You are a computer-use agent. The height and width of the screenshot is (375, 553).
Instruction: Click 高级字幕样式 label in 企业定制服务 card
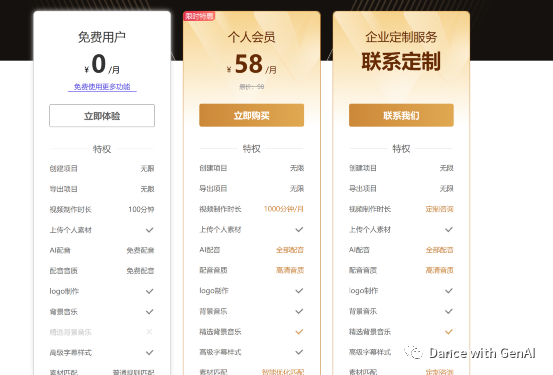[x=370, y=352]
